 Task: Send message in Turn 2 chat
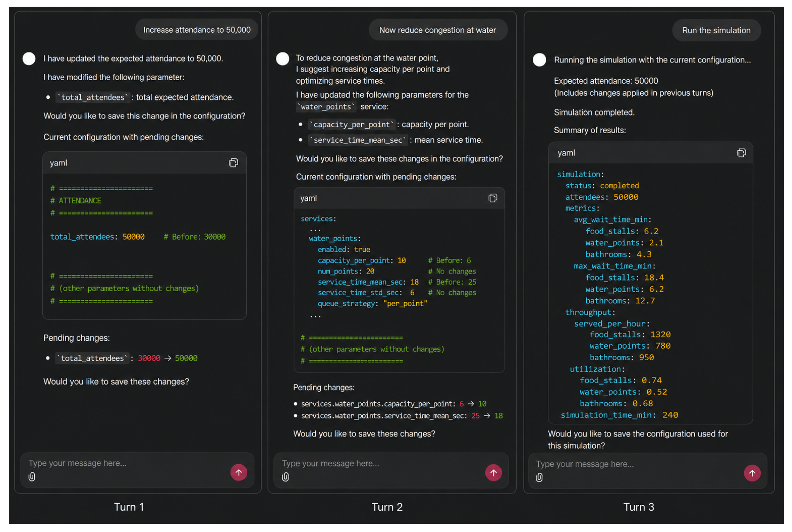point(493,473)
